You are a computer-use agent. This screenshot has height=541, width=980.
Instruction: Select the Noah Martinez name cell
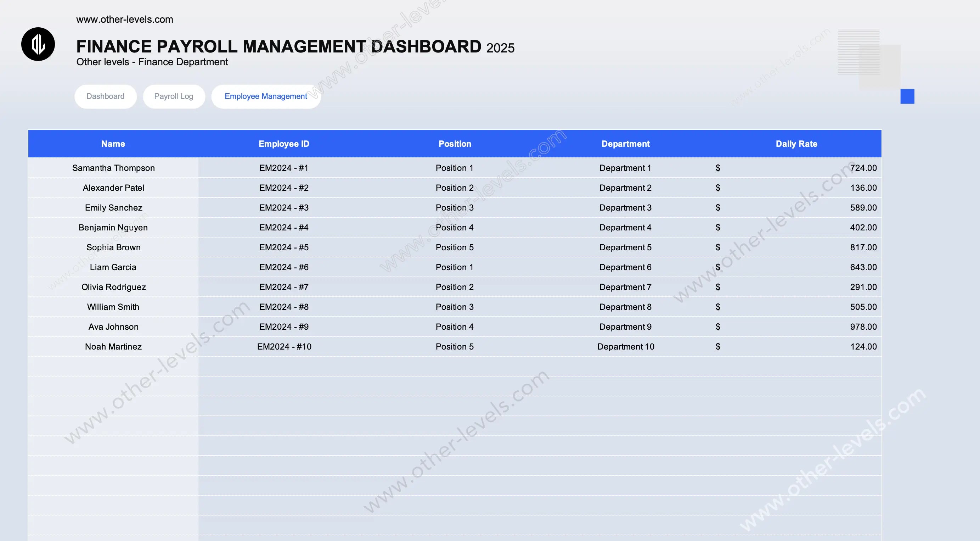click(x=113, y=346)
